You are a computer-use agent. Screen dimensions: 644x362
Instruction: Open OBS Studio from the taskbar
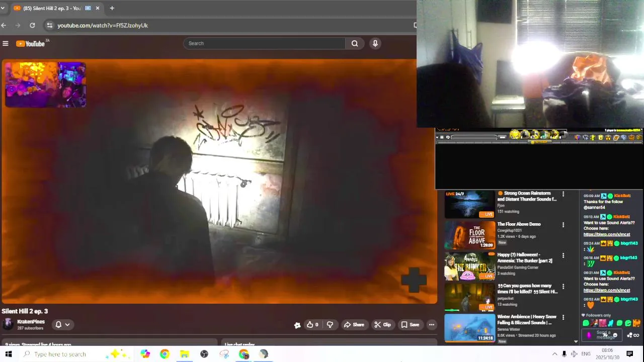coord(204,354)
